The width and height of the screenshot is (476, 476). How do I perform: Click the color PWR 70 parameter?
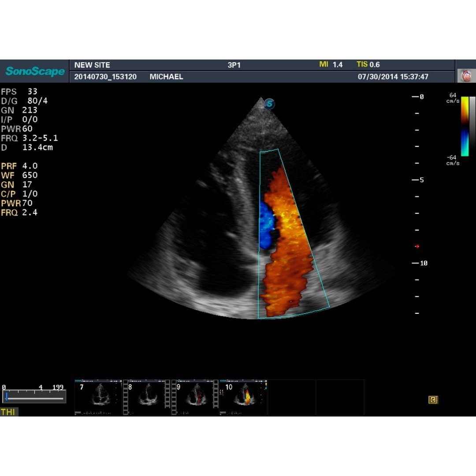[x=17, y=203]
